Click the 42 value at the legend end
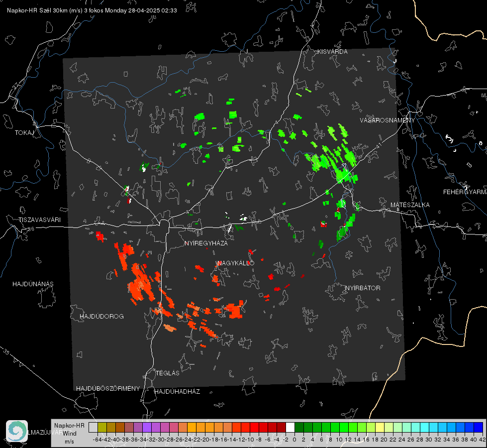Screen dimensions: 487x448 pos(482,440)
